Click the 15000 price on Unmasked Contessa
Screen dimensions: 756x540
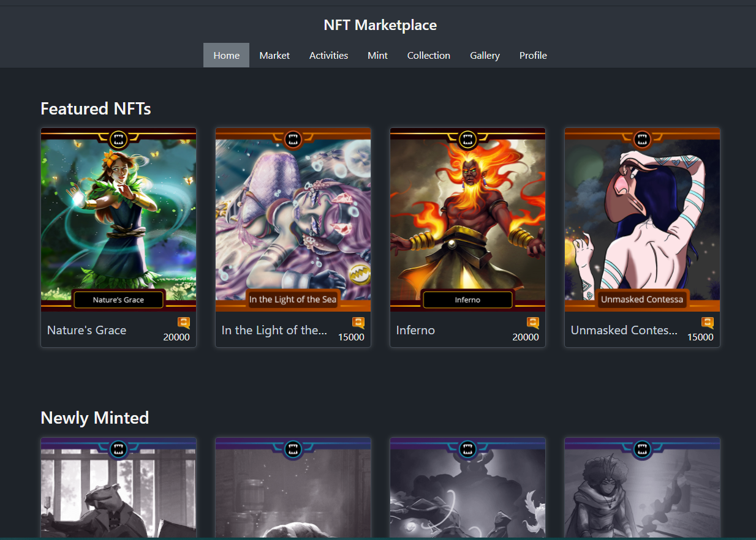[x=700, y=337]
